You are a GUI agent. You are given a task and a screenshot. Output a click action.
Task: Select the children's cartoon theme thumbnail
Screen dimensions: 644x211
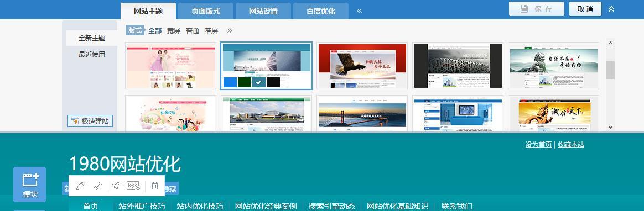171,113
